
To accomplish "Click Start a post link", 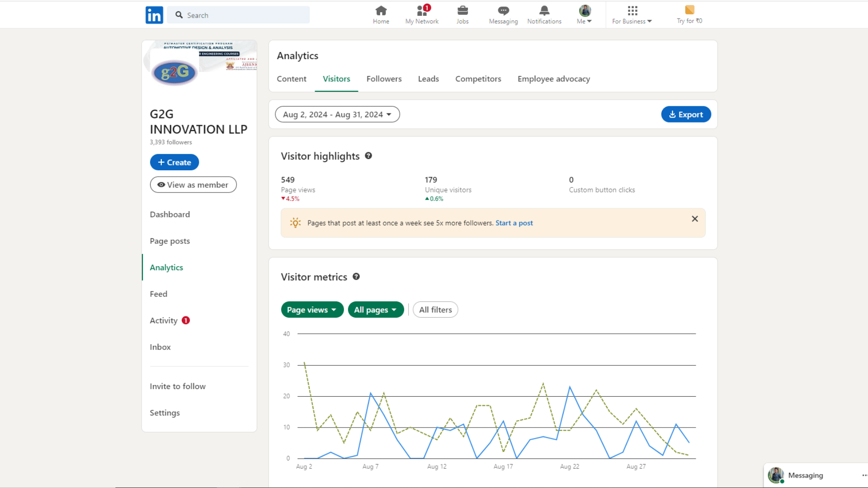I will point(514,223).
